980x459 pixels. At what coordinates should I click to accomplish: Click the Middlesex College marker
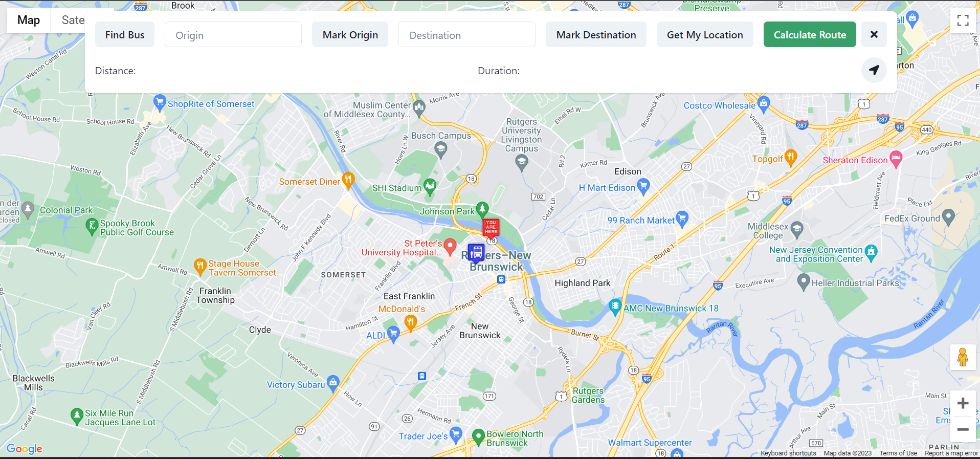(797, 228)
